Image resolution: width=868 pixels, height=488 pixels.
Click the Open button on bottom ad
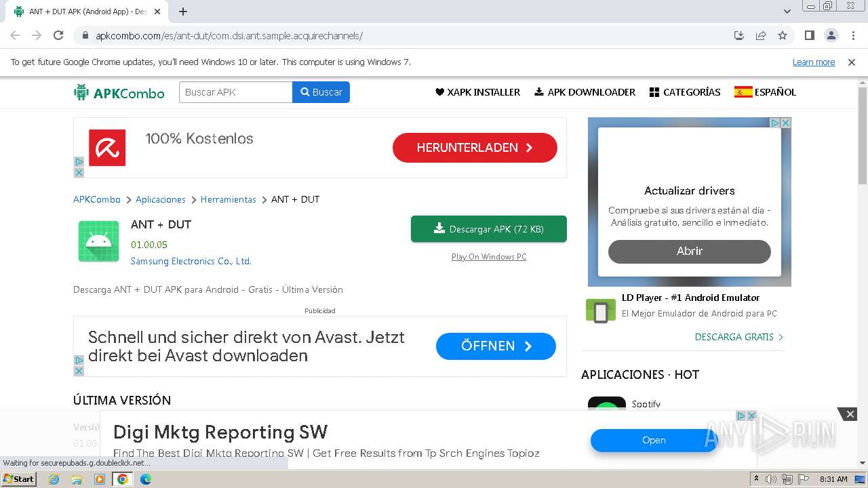(x=654, y=441)
